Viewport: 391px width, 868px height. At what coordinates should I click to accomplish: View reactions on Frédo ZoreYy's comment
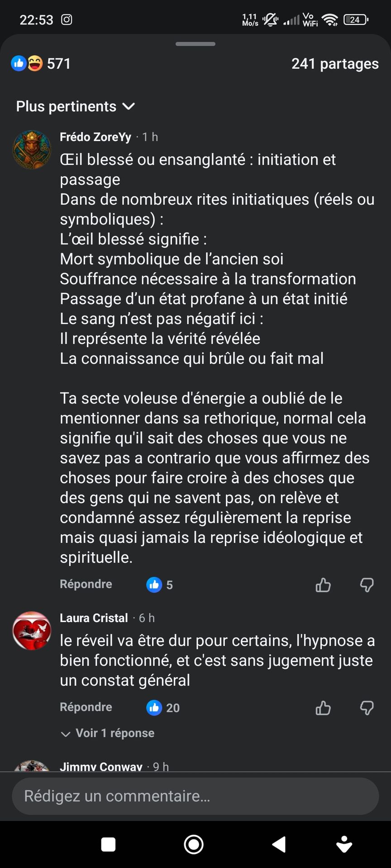pyautogui.click(x=160, y=585)
